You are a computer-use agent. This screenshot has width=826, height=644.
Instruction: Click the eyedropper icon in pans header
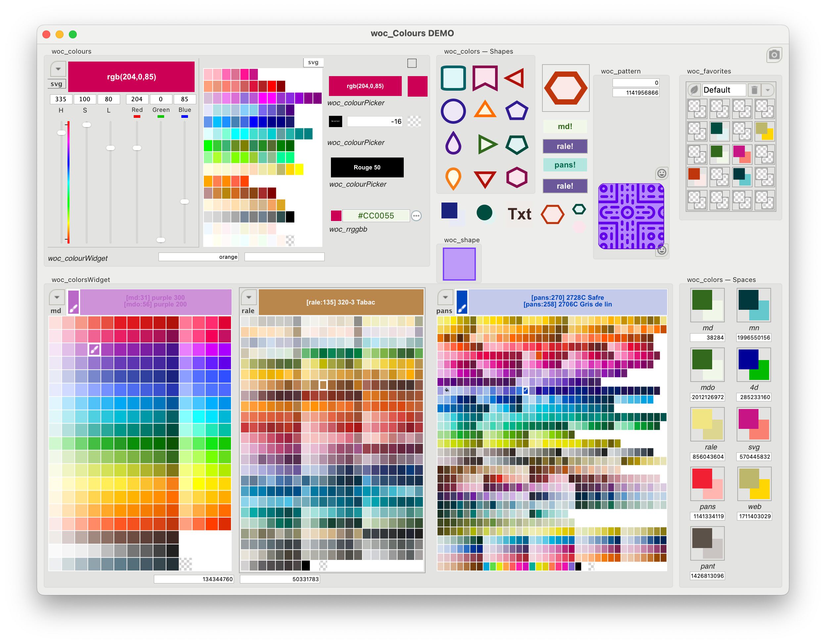pyautogui.click(x=462, y=302)
